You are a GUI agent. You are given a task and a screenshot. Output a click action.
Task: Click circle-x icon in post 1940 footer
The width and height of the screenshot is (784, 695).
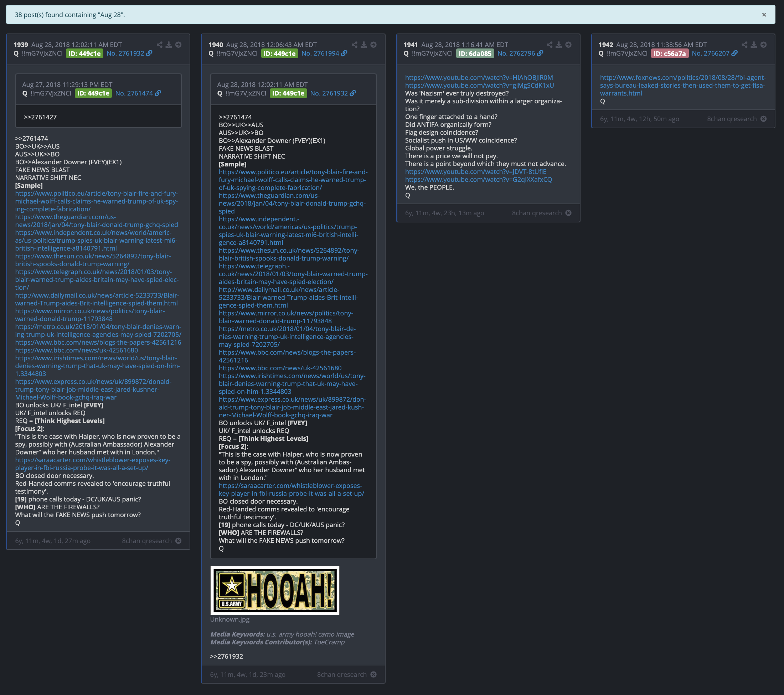click(x=373, y=674)
